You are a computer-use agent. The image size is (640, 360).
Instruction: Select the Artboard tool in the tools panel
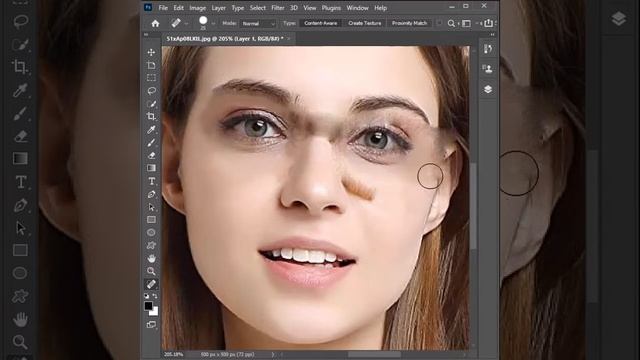tap(151, 65)
